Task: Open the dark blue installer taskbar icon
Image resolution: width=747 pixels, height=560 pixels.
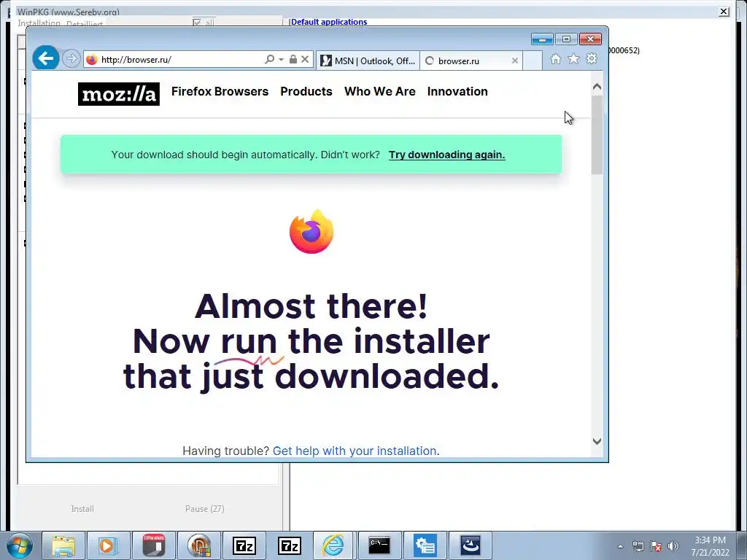Action: 471,545
